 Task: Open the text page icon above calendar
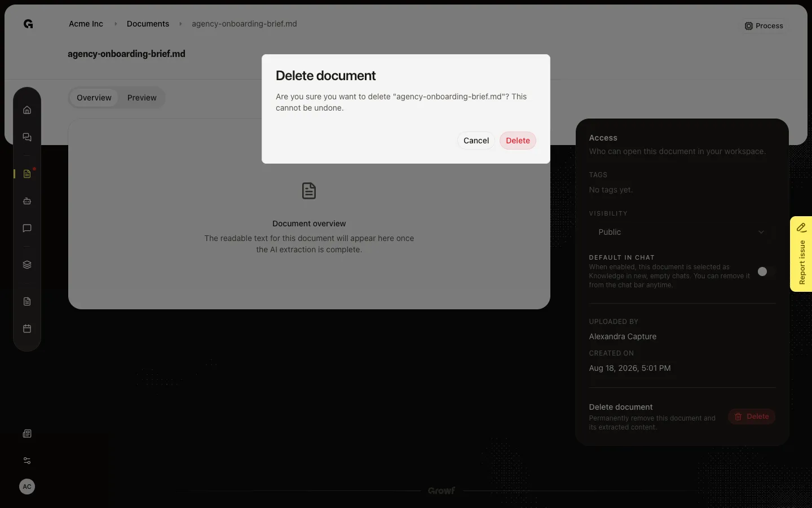(x=27, y=301)
